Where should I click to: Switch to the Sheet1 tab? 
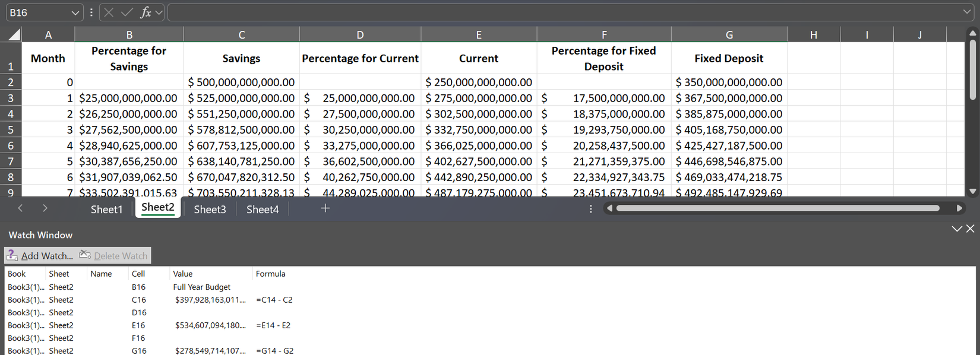(x=106, y=209)
